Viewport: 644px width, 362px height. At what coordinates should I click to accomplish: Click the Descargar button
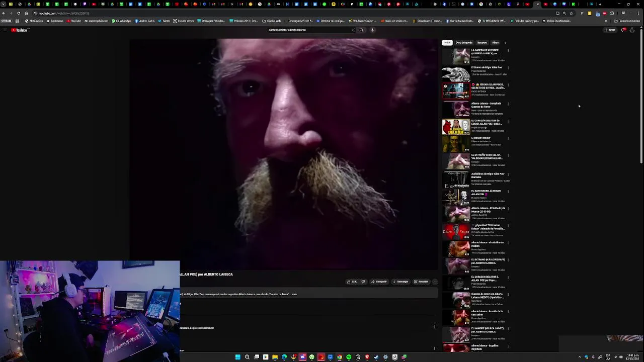point(400,282)
